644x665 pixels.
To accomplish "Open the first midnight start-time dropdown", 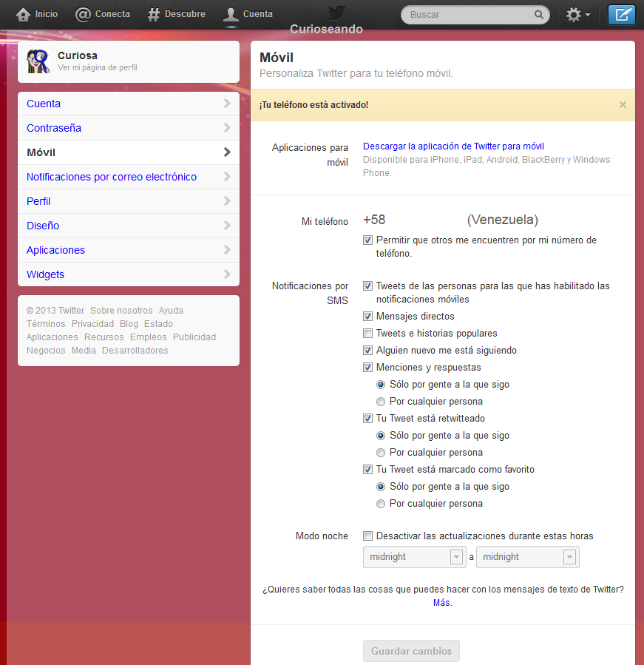I will pyautogui.click(x=414, y=557).
